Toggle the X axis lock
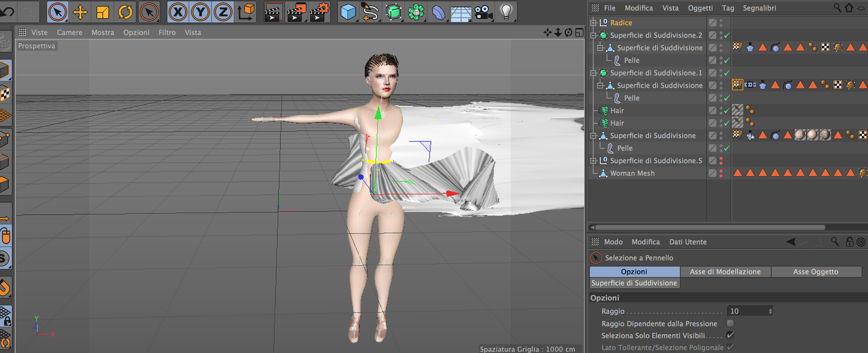Image resolution: width=868 pixels, height=353 pixels. (x=178, y=12)
